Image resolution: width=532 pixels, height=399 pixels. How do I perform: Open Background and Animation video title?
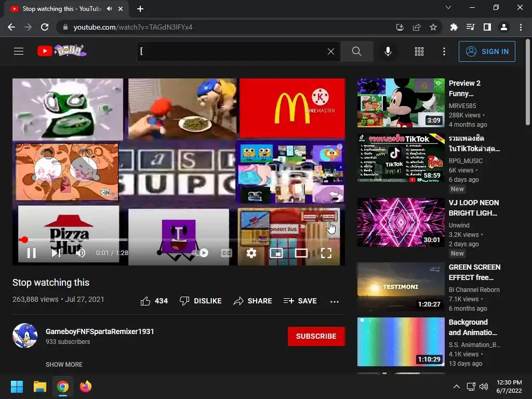point(473,327)
